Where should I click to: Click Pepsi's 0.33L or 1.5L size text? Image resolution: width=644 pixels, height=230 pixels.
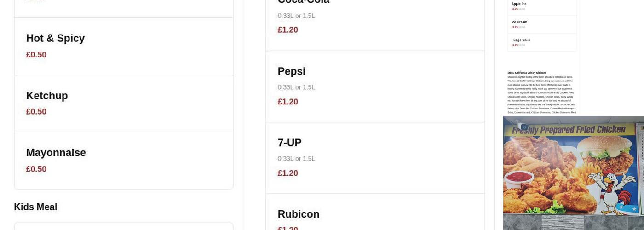[296, 87]
